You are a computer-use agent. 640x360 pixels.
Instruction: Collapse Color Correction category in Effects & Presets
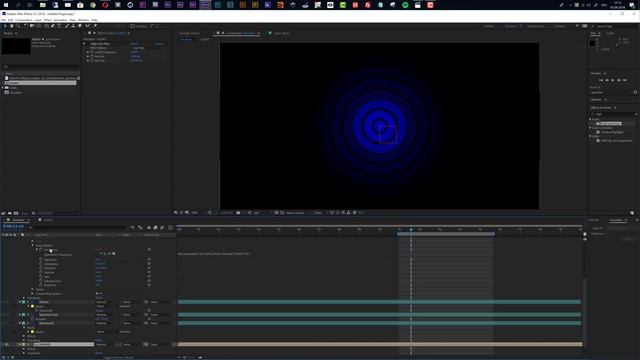(590, 128)
